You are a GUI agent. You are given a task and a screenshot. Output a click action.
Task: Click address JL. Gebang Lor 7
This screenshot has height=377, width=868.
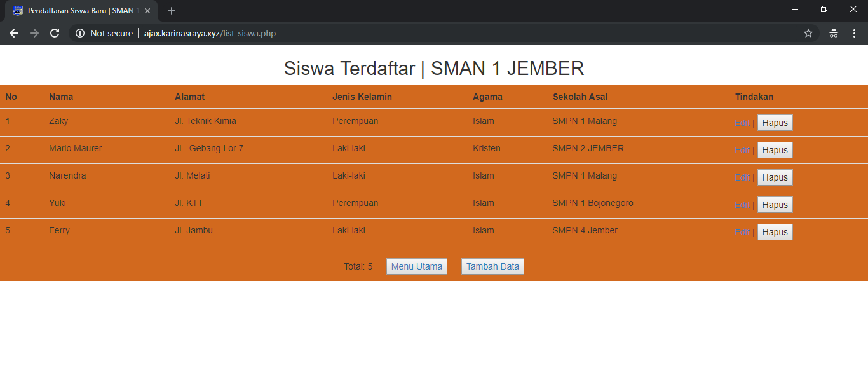(209, 148)
